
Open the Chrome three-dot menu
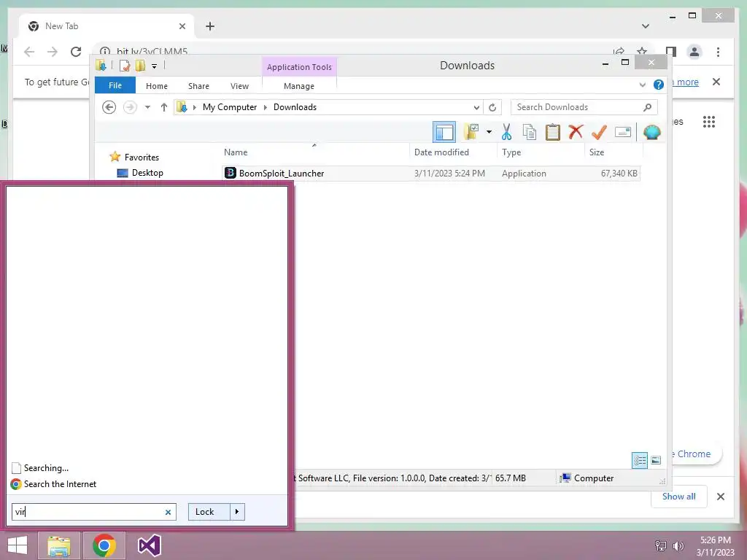pyautogui.click(x=718, y=52)
